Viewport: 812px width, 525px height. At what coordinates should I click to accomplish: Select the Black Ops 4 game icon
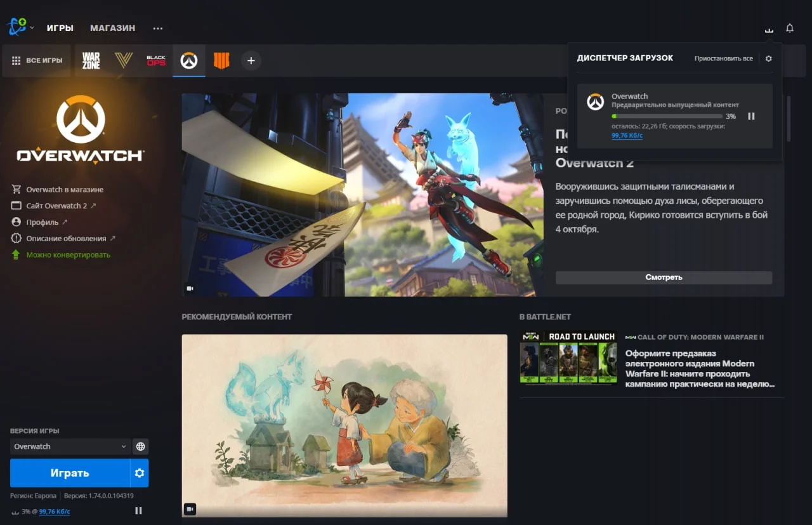click(221, 60)
